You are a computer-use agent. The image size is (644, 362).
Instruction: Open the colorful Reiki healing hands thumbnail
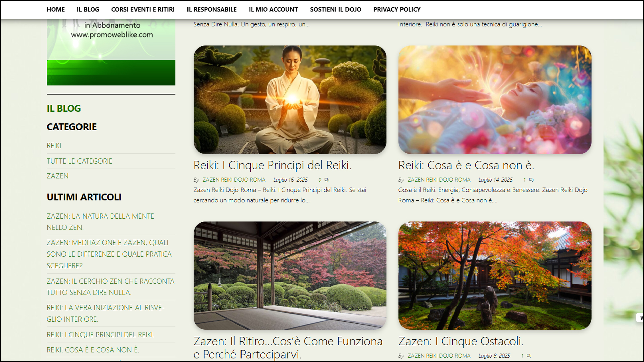(x=495, y=100)
